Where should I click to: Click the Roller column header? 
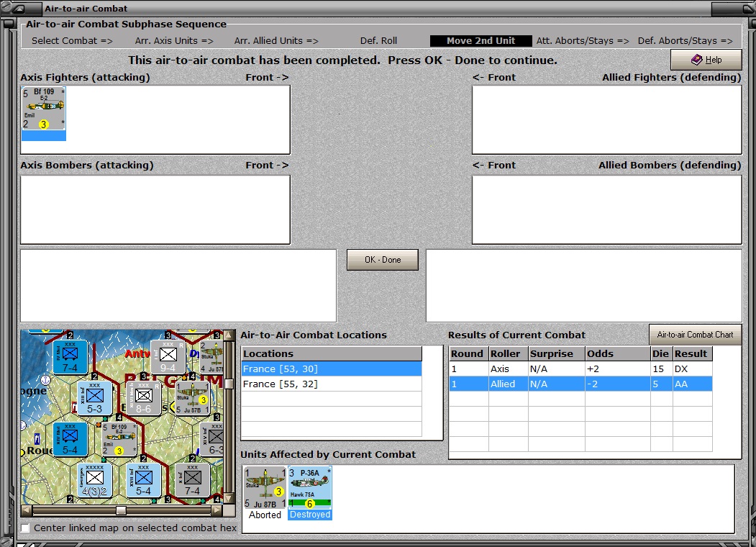click(x=508, y=353)
